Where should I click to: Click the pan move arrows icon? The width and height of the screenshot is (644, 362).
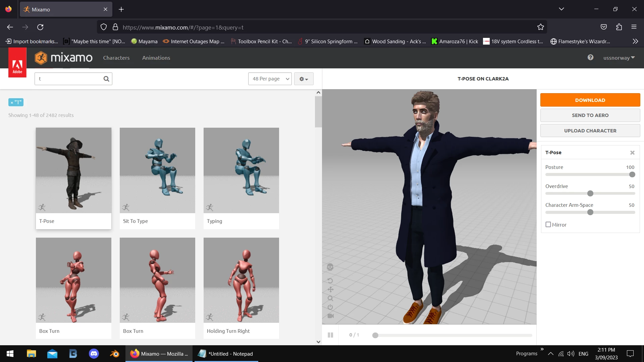pyautogui.click(x=330, y=290)
